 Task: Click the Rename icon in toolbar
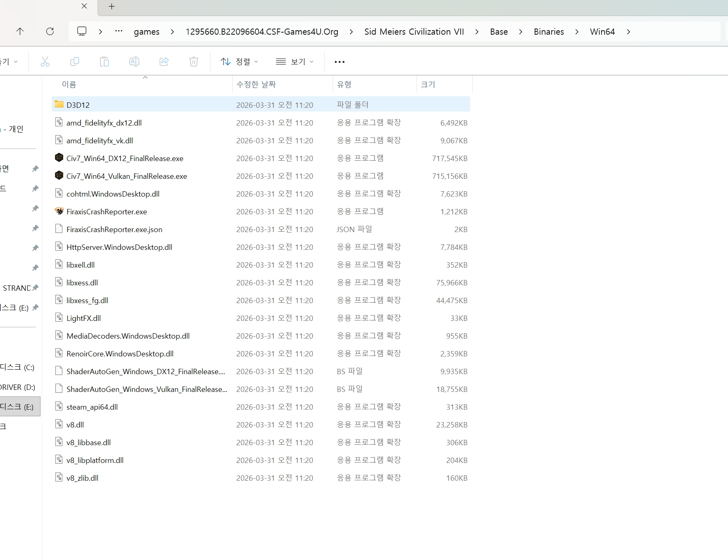point(134,62)
